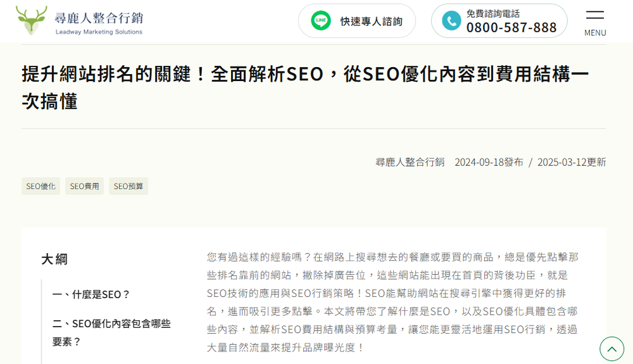Open 快速專人諮詢 consultation button
The image size is (633, 364).
[371, 22]
